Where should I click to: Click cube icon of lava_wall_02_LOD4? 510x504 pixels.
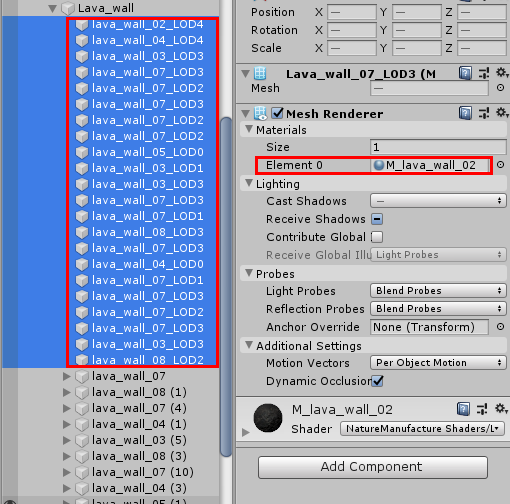(82, 25)
